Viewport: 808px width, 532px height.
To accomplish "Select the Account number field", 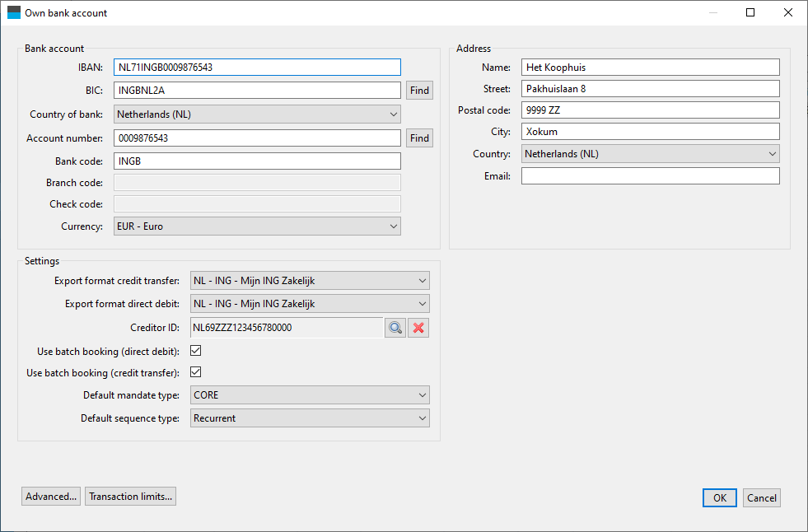I will click(257, 138).
